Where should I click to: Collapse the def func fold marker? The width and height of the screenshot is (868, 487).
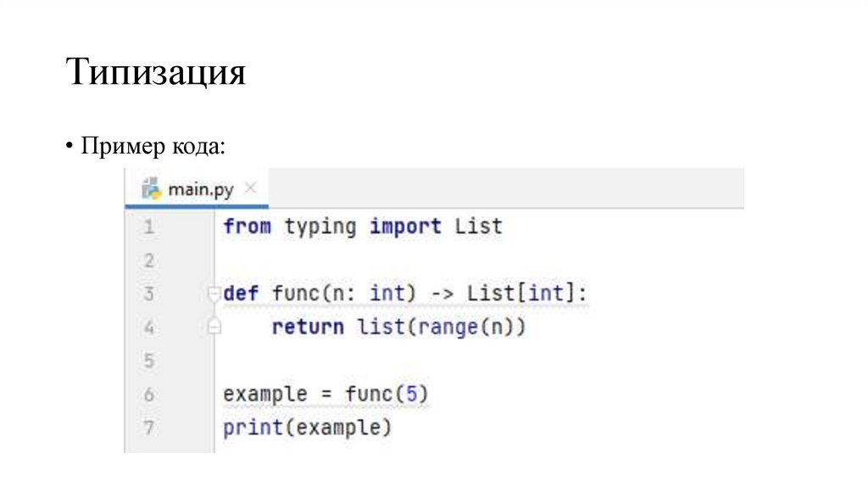tap(214, 294)
